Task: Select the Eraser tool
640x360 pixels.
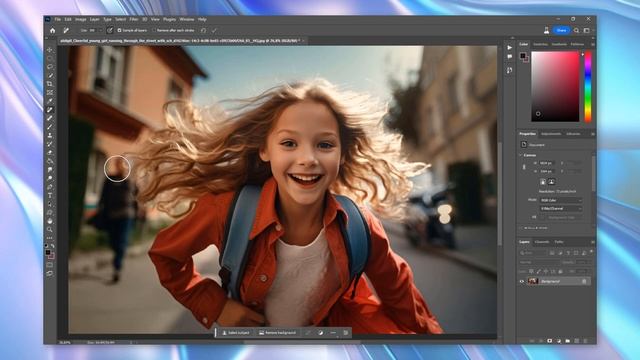Action: (50, 153)
